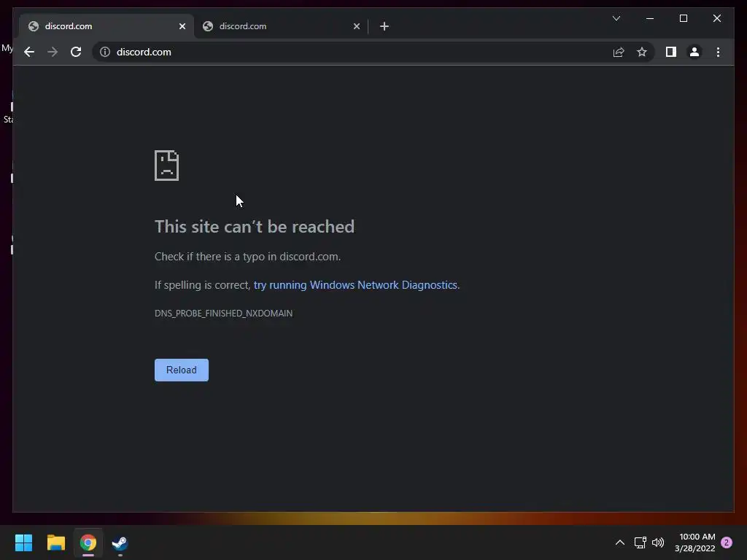Click 'Check if there is a typo' text
The height and width of the screenshot is (560, 747).
(x=248, y=257)
